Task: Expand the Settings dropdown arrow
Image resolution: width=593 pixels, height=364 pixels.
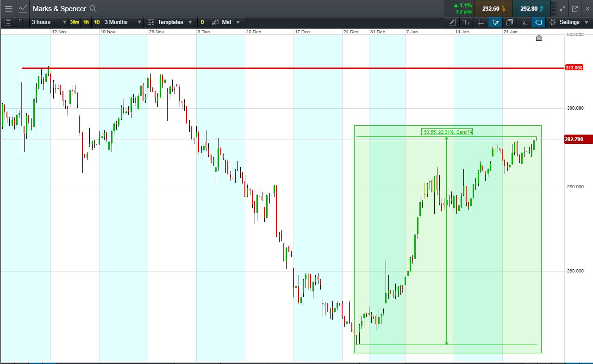Action: [587, 22]
